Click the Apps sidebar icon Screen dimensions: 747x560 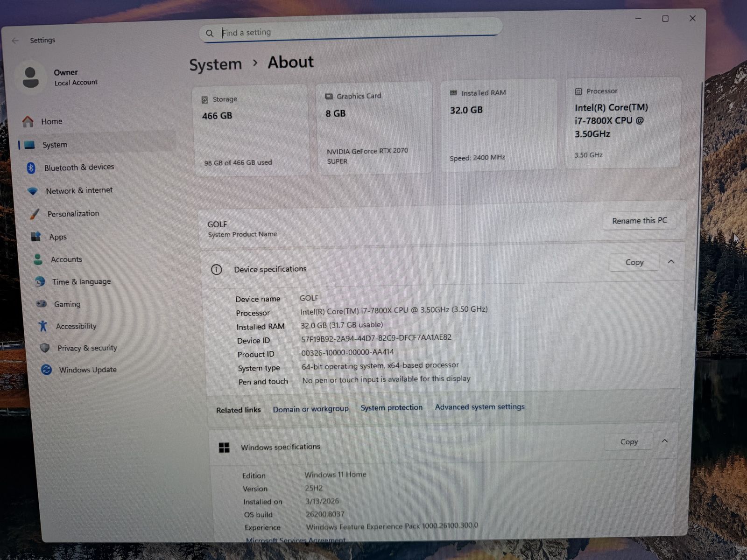coord(36,237)
